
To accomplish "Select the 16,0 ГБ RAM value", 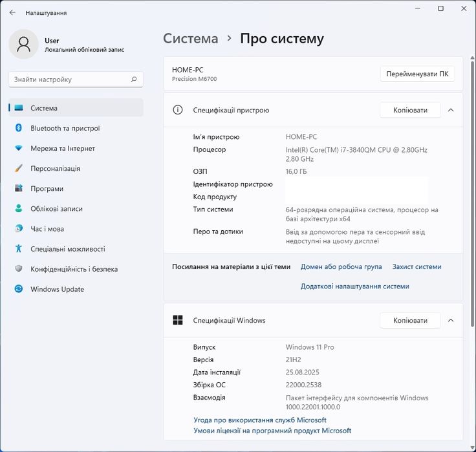I will click(296, 171).
